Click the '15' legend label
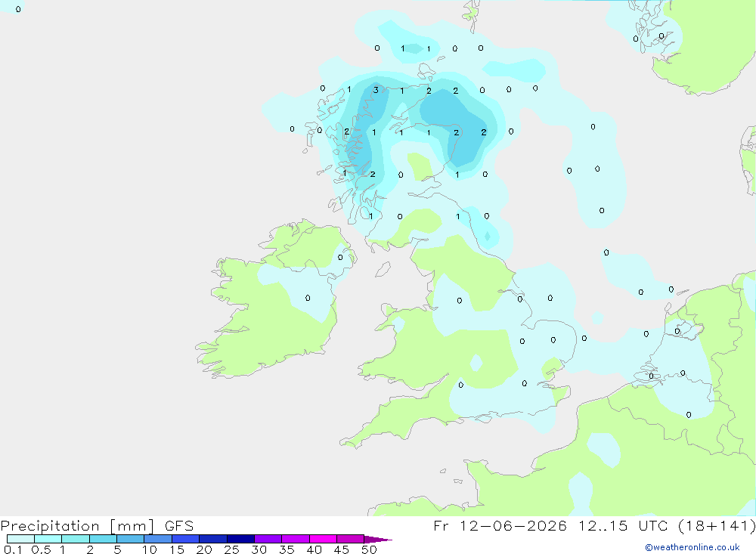756x554 pixels. [x=177, y=549]
